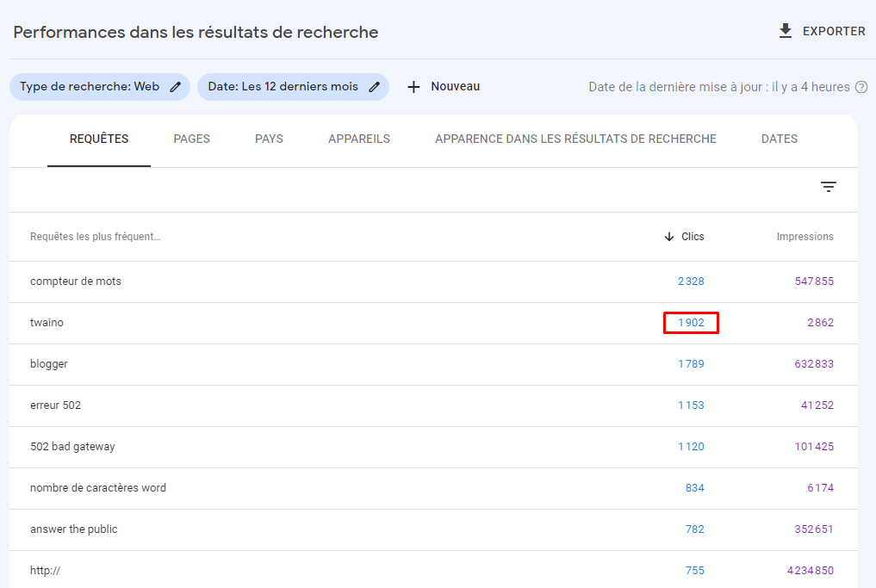Screen dimensions: 876x588
Task: Sort by Impressions column header
Action: click(805, 237)
